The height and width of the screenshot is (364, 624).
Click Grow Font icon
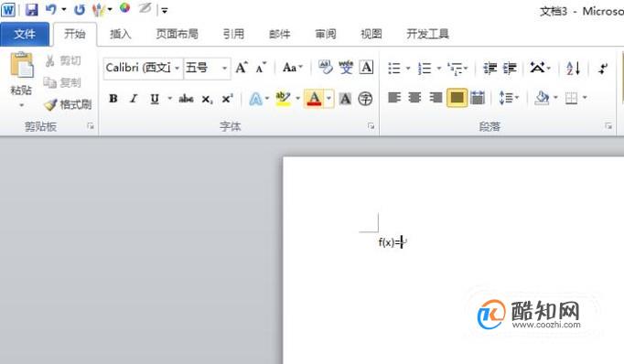point(242,68)
